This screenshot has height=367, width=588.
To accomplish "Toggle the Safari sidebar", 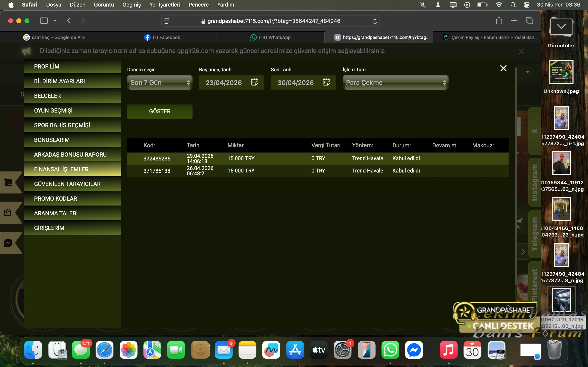I will [x=44, y=21].
